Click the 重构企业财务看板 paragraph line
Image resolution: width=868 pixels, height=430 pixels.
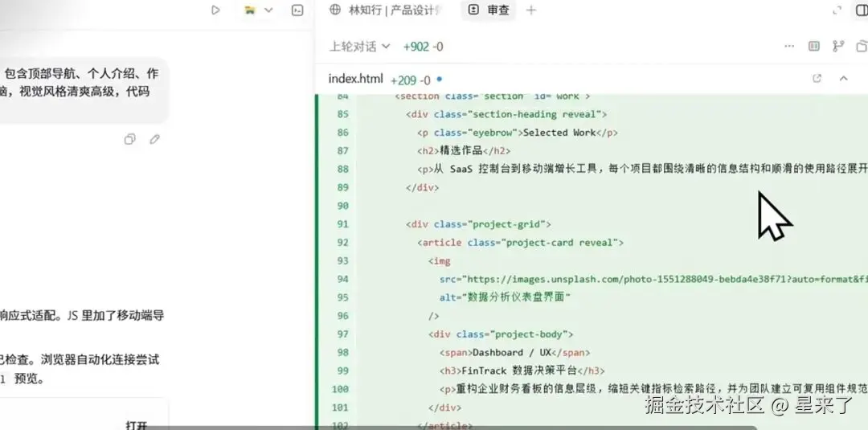(653, 389)
